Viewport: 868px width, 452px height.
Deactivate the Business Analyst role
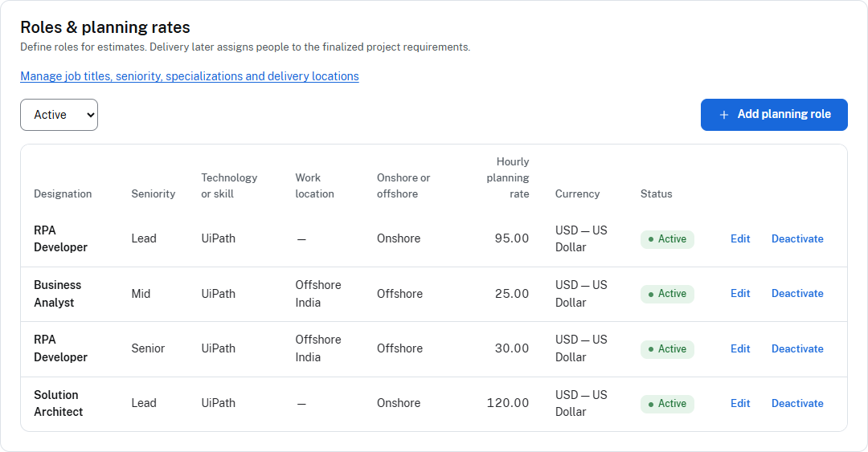(797, 294)
